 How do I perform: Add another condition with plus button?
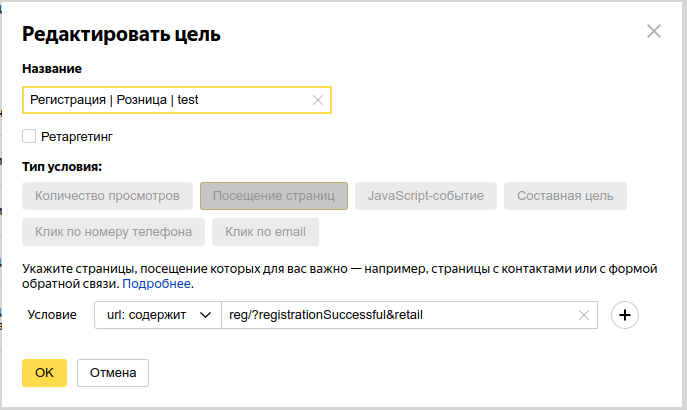(625, 315)
